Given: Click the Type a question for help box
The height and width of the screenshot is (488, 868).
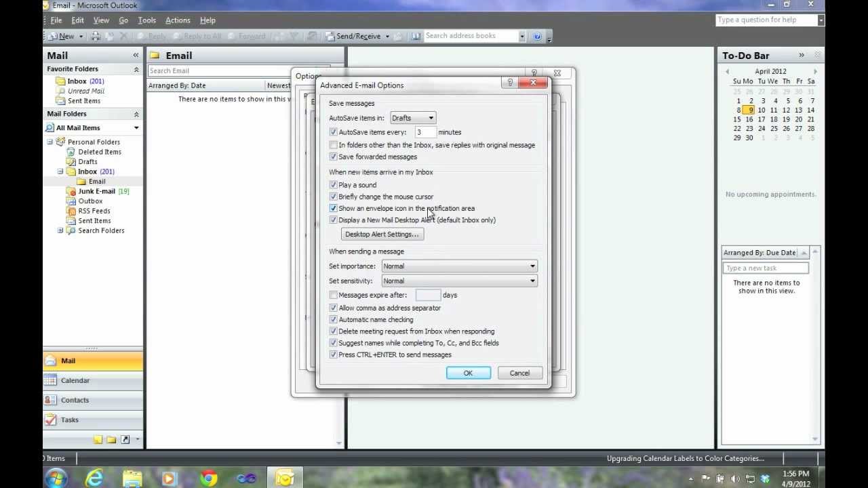Looking at the screenshot, I should tap(766, 20).
